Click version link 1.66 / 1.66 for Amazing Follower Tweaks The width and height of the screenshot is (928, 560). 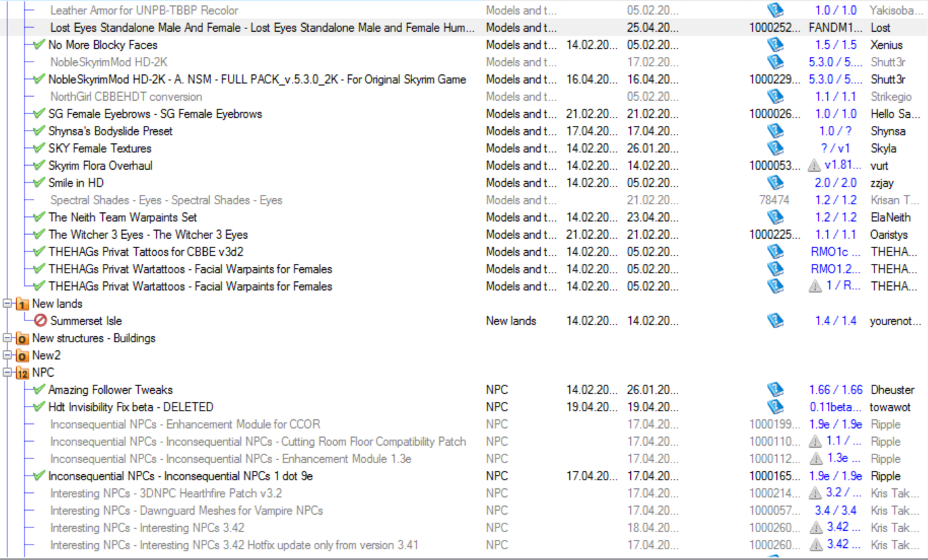835,390
